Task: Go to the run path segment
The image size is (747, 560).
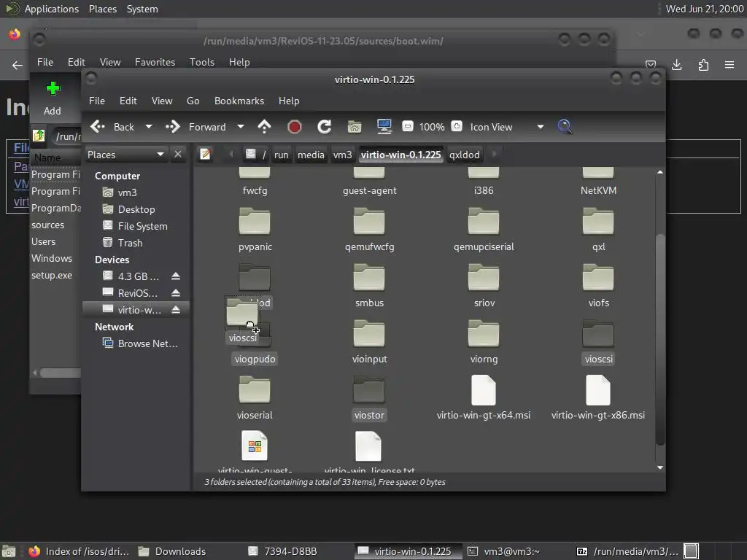Action: click(281, 155)
